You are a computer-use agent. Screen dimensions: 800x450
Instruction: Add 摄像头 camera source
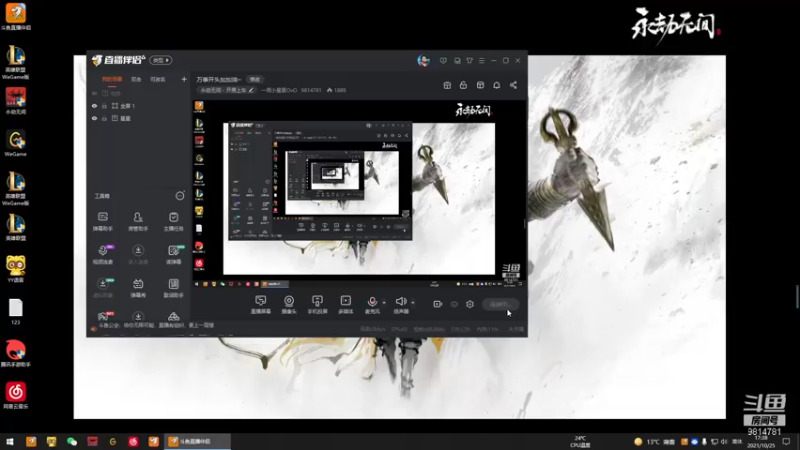[289, 305]
